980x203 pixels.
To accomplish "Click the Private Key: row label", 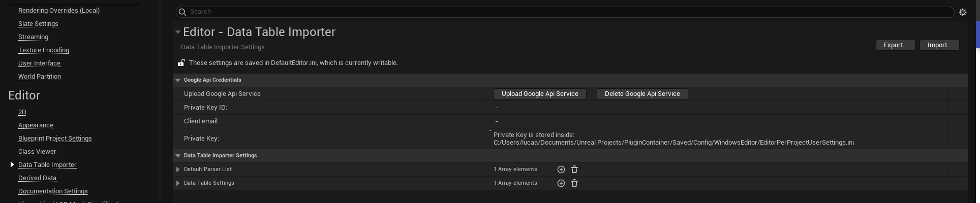I will pyautogui.click(x=201, y=139).
